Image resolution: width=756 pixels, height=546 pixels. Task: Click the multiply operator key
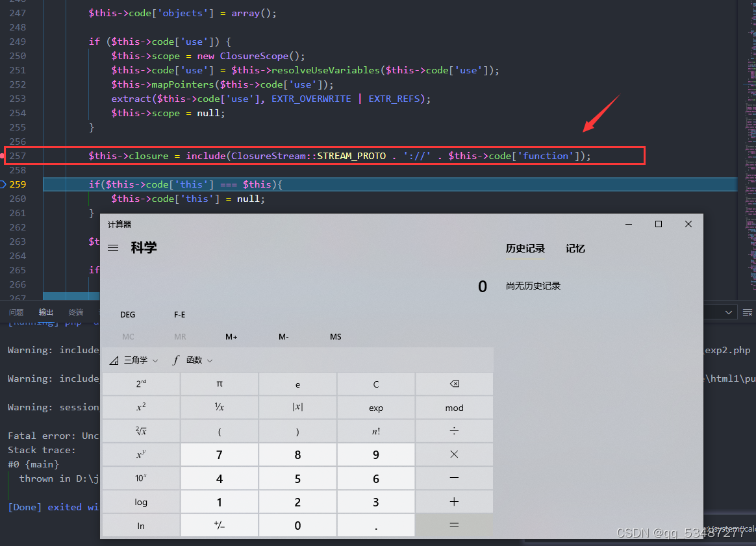tap(454, 454)
